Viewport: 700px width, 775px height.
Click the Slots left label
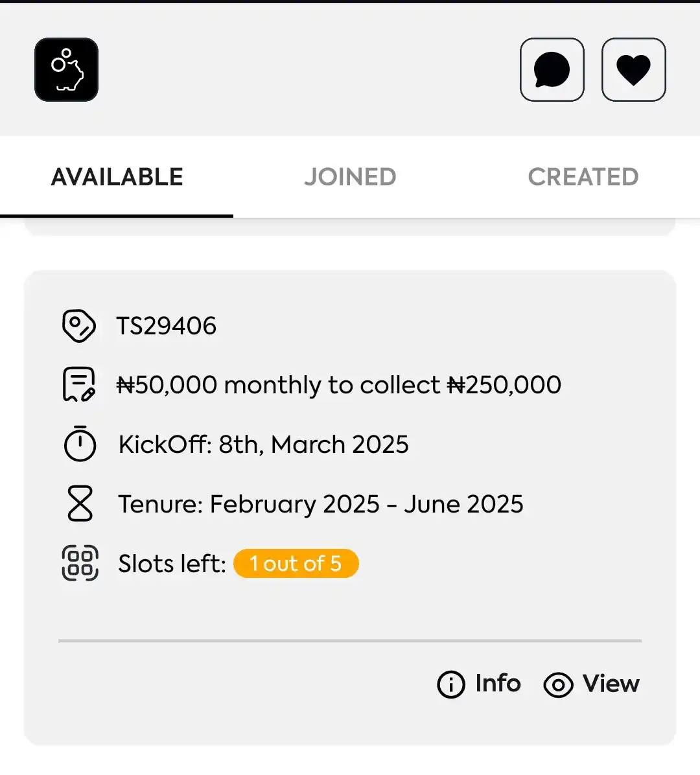pos(172,564)
